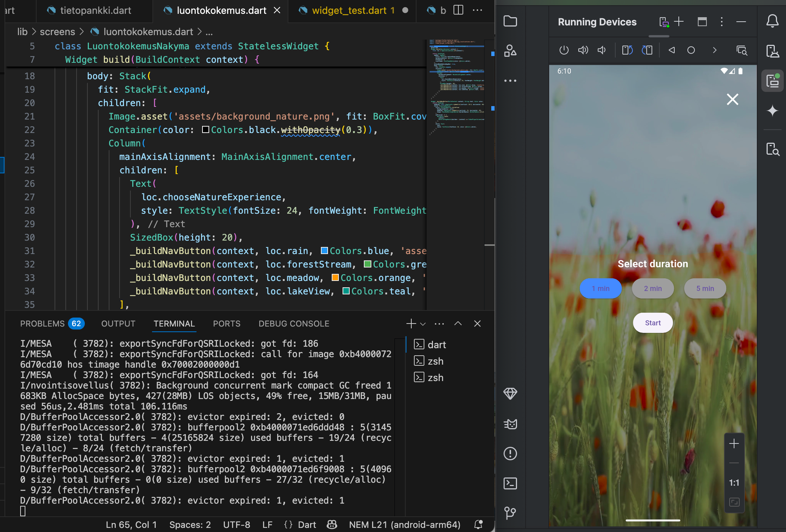Image resolution: width=786 pixels, height=532 pixels.
Task: Open the tietopankki.dart editor tab
Action: coord(96,10)
